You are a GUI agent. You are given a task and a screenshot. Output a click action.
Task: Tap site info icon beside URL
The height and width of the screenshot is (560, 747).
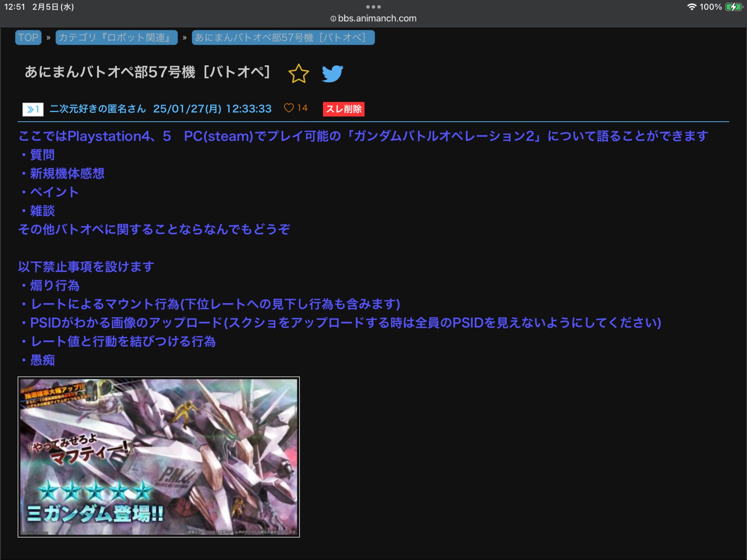pyautogui.click(x=333, y=19)
